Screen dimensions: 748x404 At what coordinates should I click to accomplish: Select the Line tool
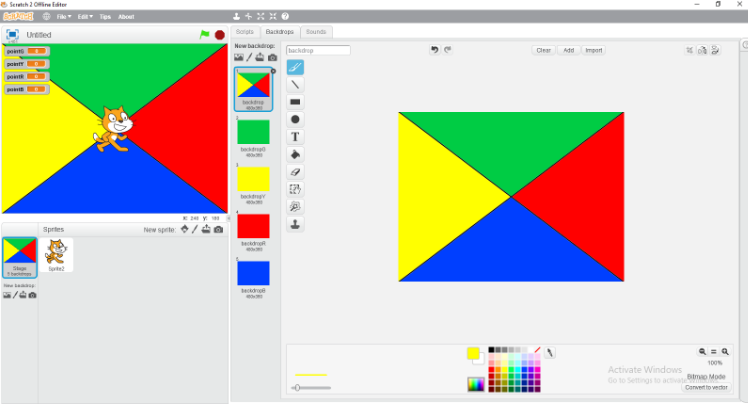point(295,84)
